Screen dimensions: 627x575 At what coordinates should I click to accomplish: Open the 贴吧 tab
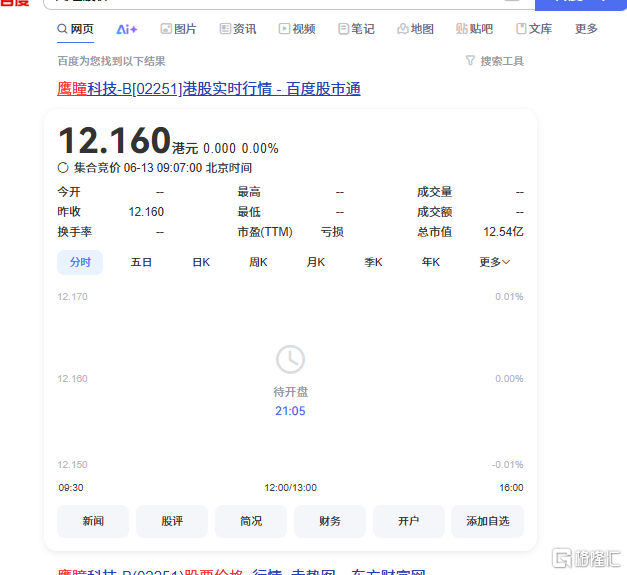[474, 29]
